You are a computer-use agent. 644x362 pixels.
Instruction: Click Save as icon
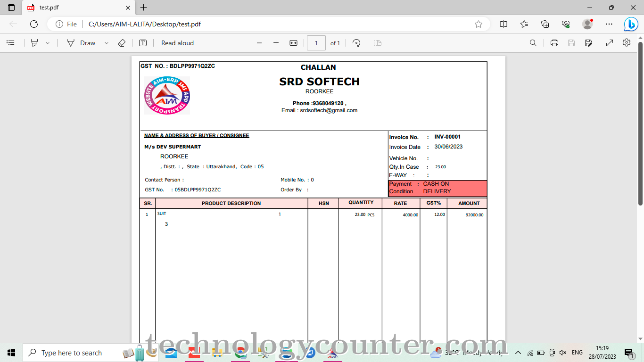588,43
